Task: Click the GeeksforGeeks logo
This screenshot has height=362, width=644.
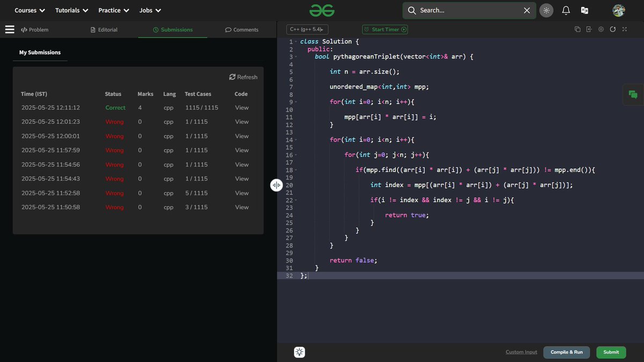Action: pos(322,10)
